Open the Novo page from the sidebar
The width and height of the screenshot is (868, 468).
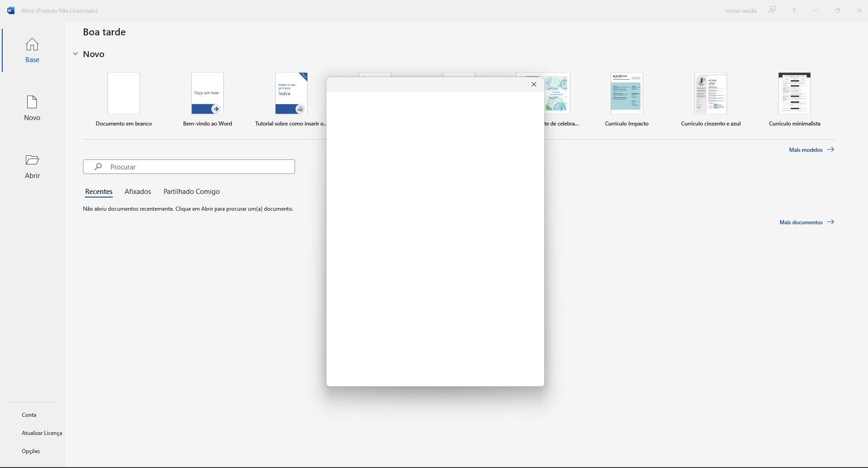tap(32, 108)
